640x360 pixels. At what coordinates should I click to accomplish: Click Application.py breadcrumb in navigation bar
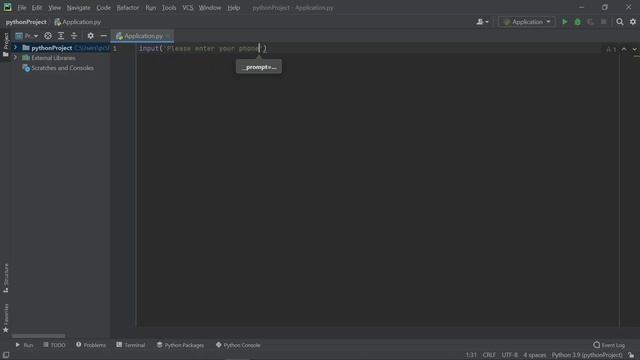pyautogui.click(x=78, y=22)
